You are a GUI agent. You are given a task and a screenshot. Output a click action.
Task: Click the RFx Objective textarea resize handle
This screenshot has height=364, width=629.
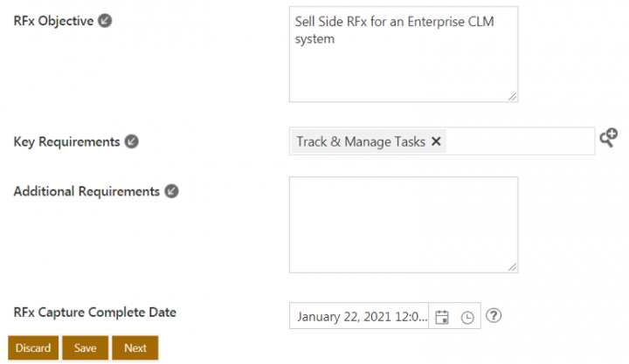click(x=512, y=97)
